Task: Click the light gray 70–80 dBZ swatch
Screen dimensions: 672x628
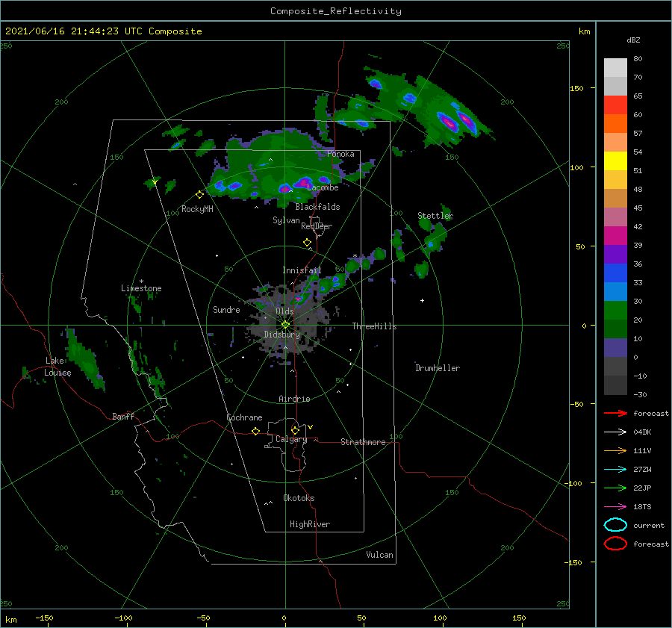Action: click(x=615, y=67)
